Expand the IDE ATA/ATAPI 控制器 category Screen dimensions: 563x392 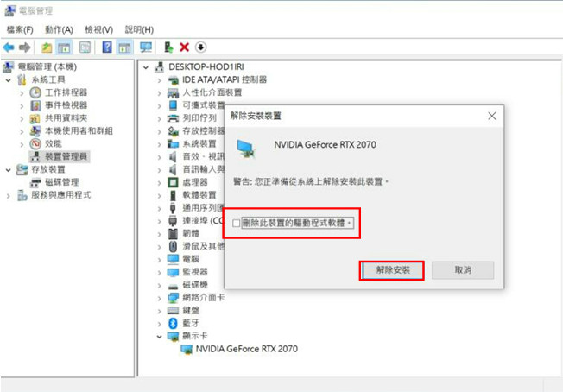click(x=159, y=79)
